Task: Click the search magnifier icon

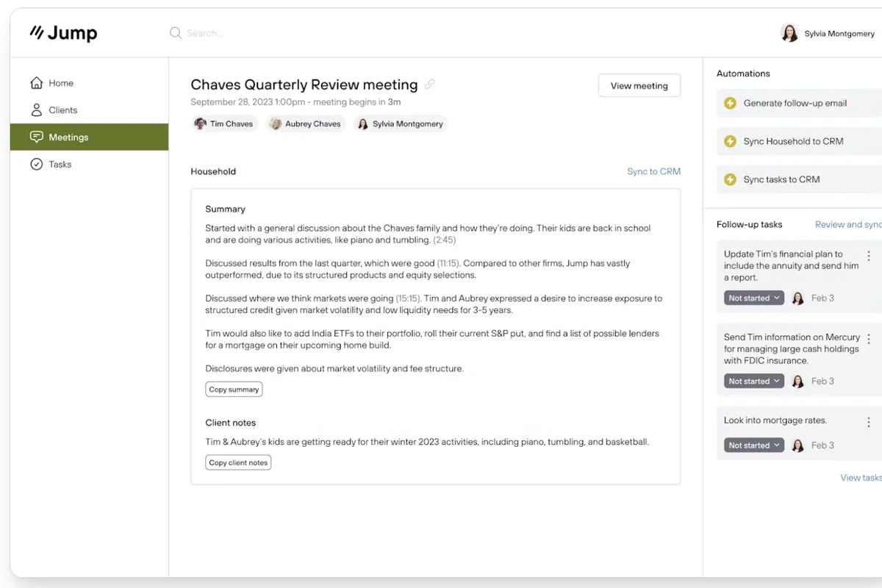Action: point(176,33)
